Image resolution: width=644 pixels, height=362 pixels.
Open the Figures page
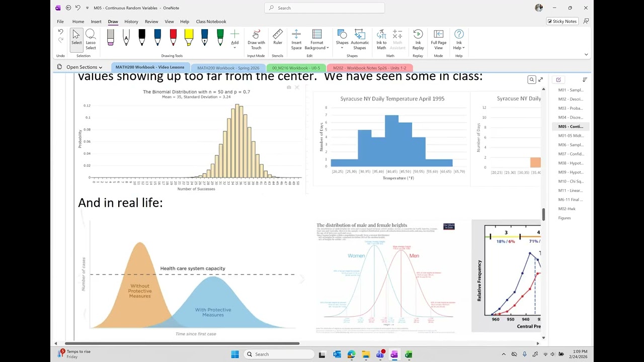coord(571,218)
